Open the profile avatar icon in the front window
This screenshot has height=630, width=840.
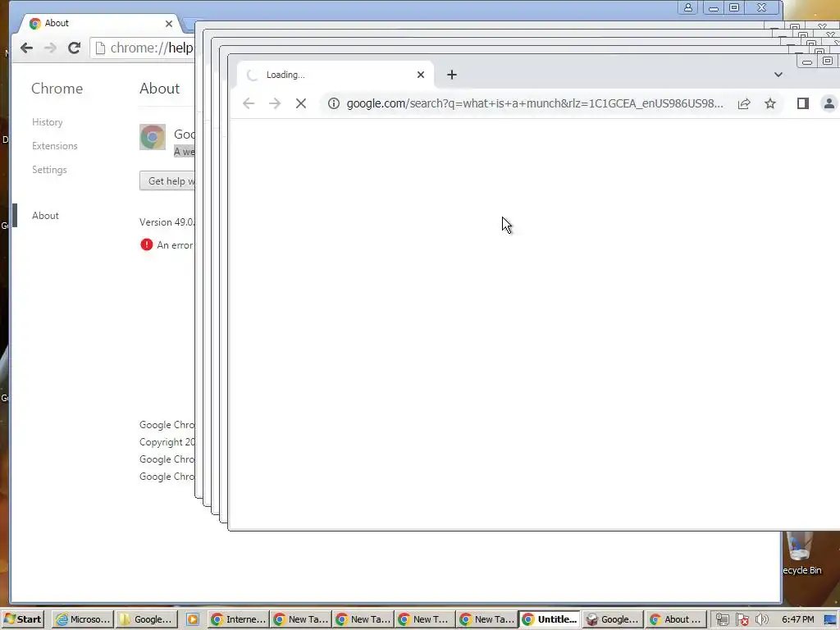coord(829,103)
